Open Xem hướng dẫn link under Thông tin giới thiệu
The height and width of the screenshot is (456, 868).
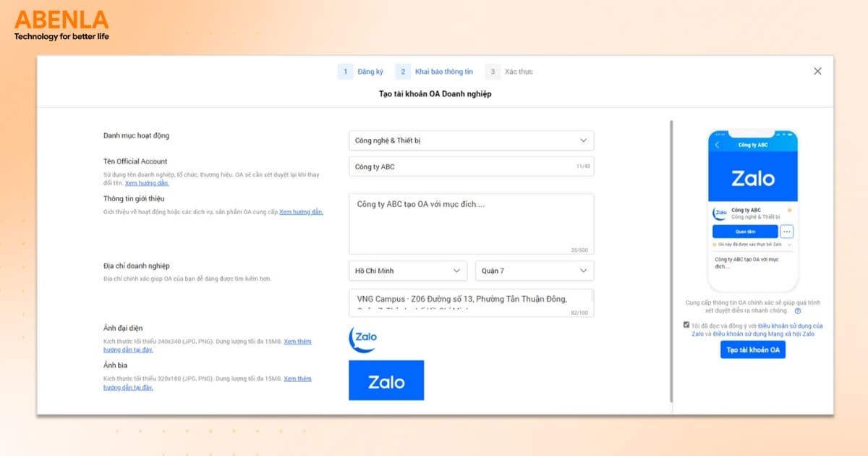[x=302, y=211]
